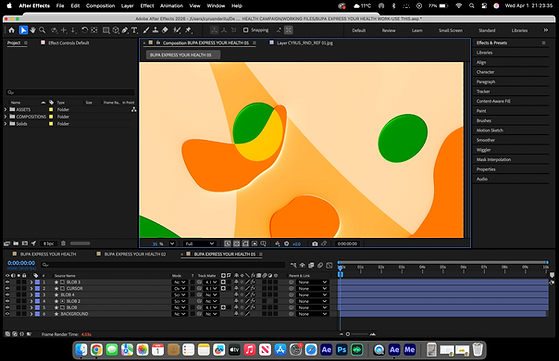Click the 8 bpc color depth button

(48, 243)
